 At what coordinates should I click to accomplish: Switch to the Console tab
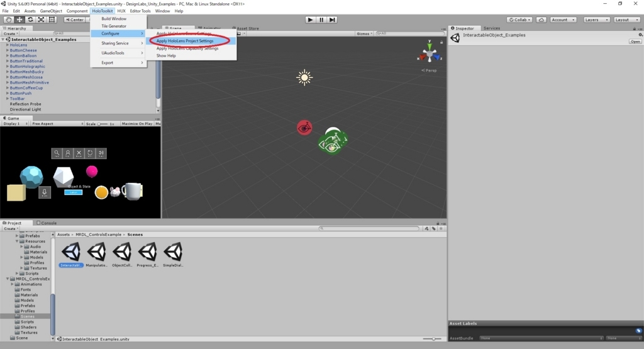(47, 223)
